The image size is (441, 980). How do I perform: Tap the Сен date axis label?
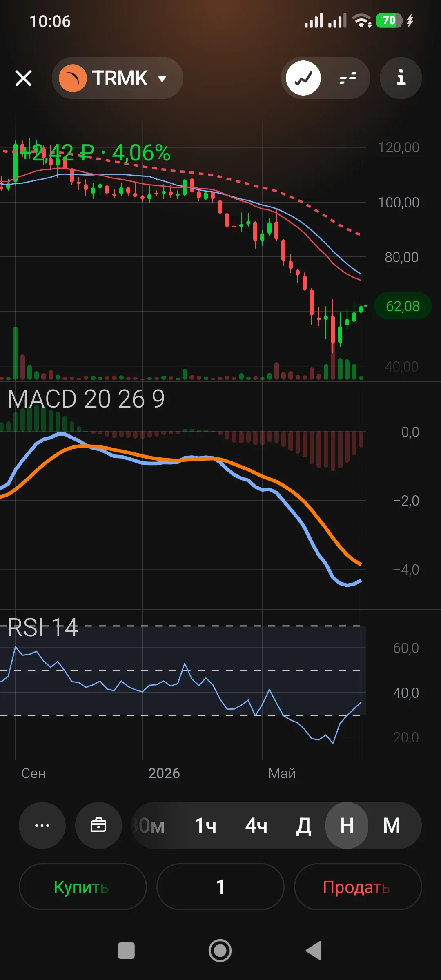[x=33, y=773]
